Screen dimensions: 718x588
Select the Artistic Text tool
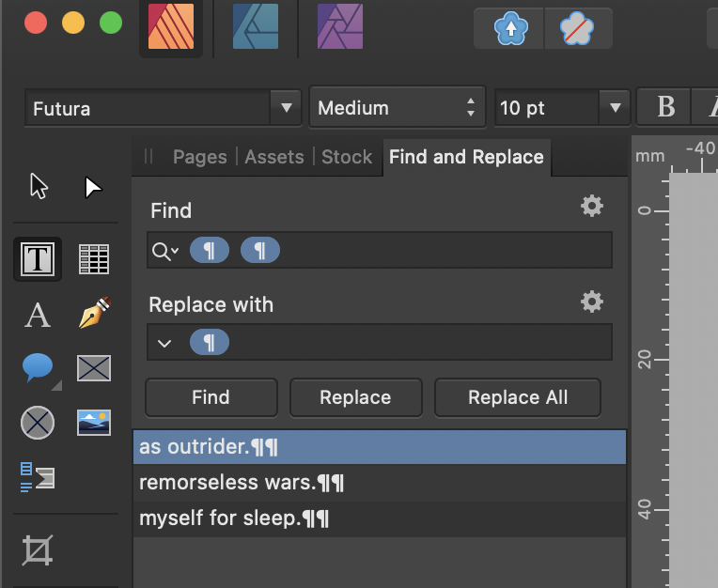[38, 315]
